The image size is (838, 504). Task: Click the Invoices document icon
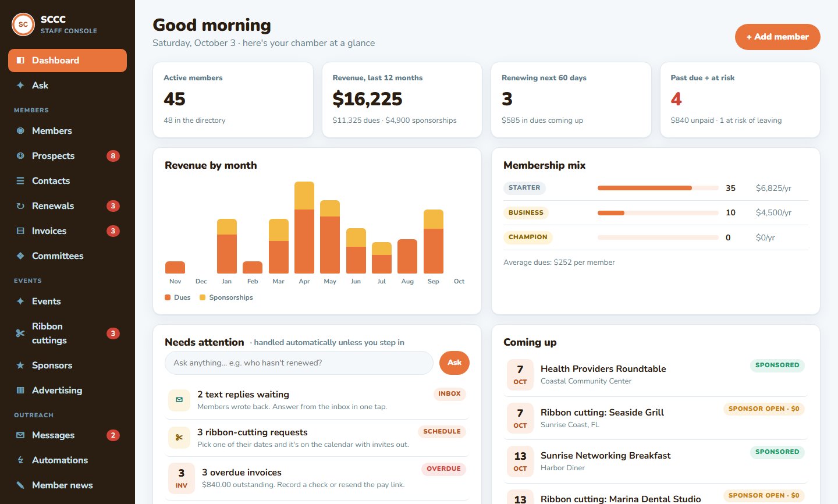pos(20,231)
